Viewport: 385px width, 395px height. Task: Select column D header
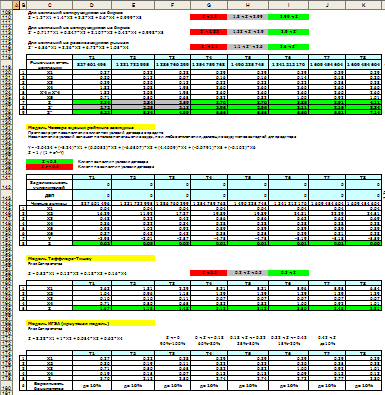(92, 5)
